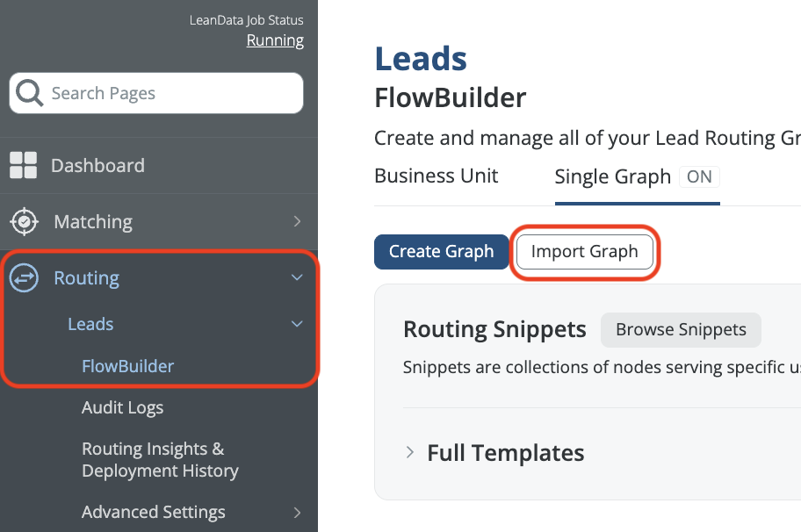Screen dimensions: 801x532
Task: Collapse the Leads submenu chevron
Action: pos(297,324)
